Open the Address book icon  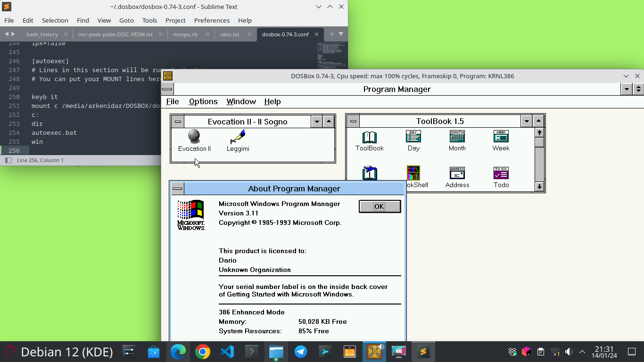tap(457, 173)
